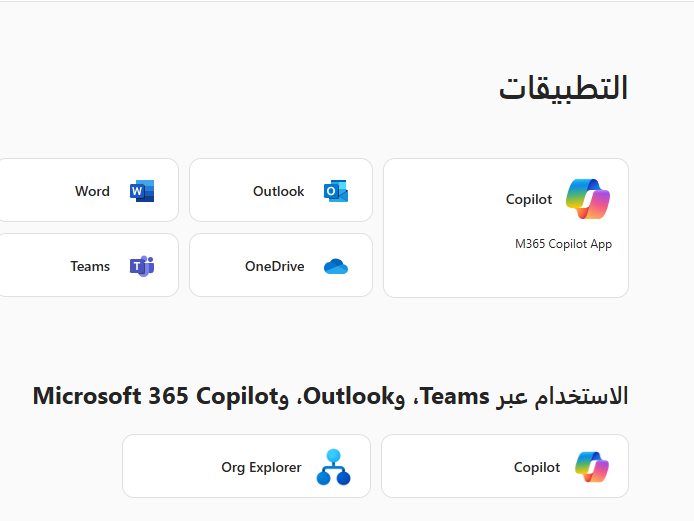
Task: Select the Teams card label
Action: (90, 266)
